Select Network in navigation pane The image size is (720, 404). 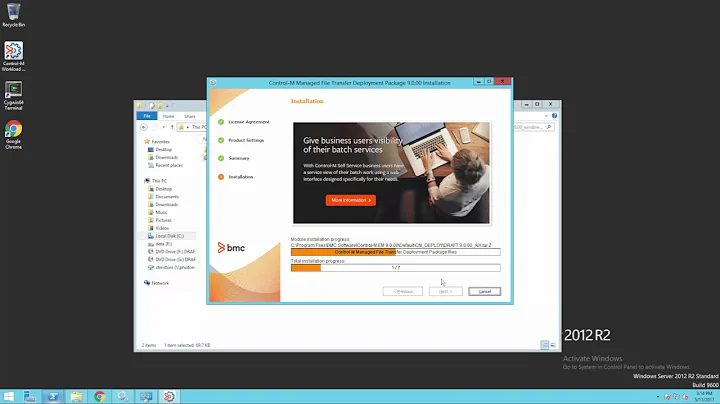pos(160,283)
